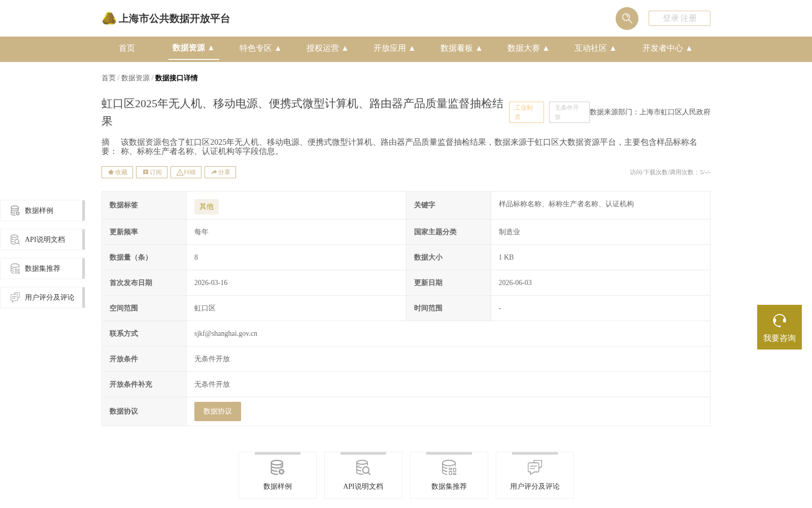Image resolution: width=812 pixels, height=508 pixels.
Task: Click the star icon 收藏 button
Action: pos(117,172)
